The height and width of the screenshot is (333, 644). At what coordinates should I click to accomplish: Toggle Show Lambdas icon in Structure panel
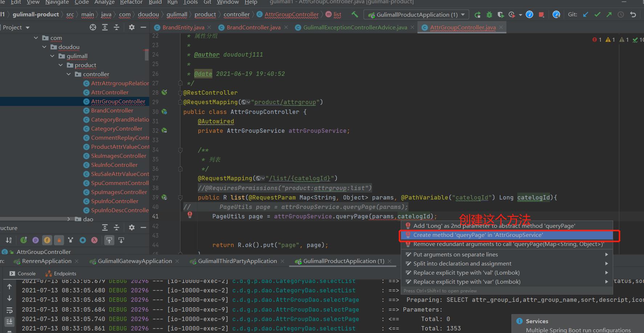click(94, 240)
